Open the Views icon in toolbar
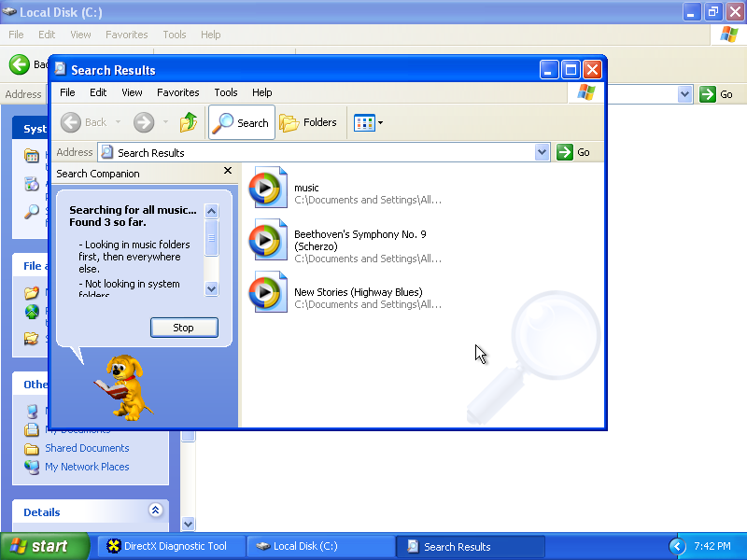The image size is (747, 560). tap(364, 122)
